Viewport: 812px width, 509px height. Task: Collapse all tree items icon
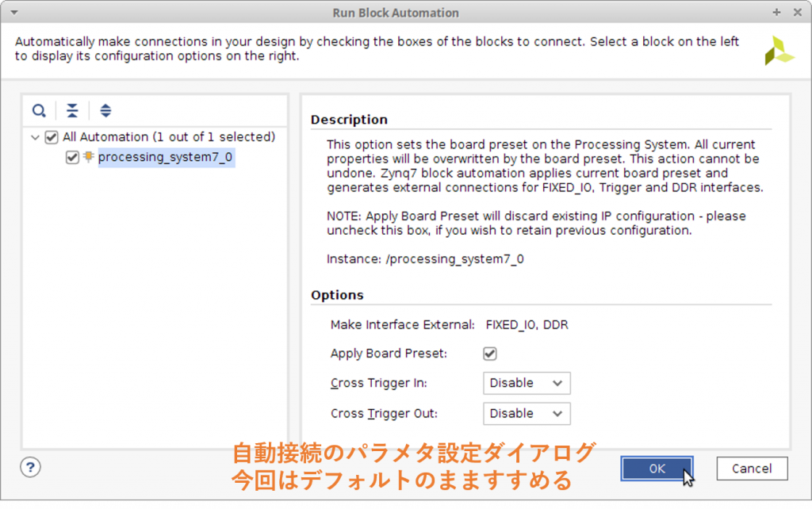[x=72, y=110]
